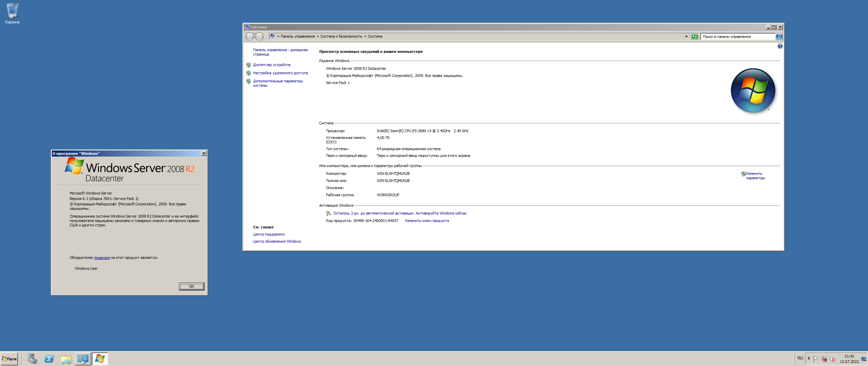Click the Intel(R) Xeon(R) CPU E5-2680 processor text
The image size is (868, 366).
[422, 131]
